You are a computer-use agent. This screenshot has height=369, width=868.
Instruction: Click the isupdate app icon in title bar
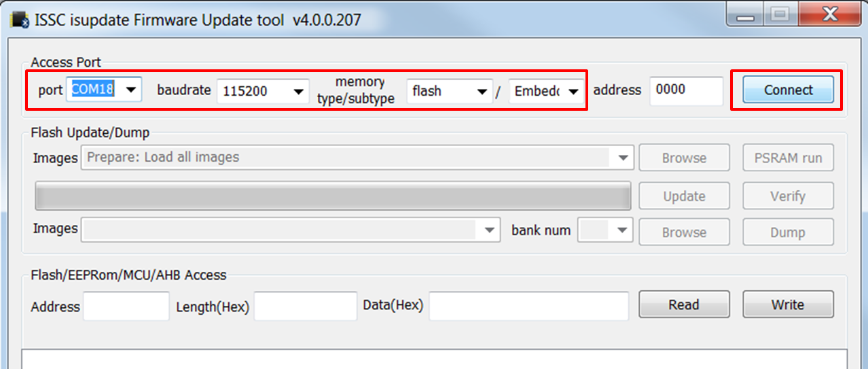pyautogui.click(x=20, y=20)
